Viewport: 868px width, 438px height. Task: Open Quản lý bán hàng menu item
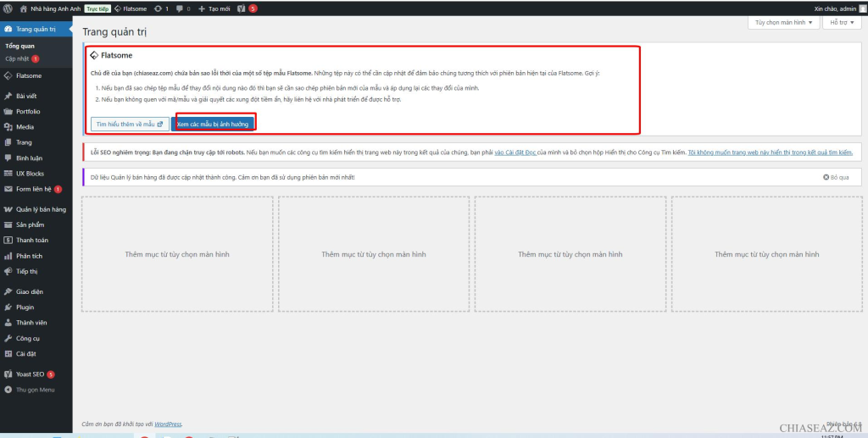[x=41, y=209]
